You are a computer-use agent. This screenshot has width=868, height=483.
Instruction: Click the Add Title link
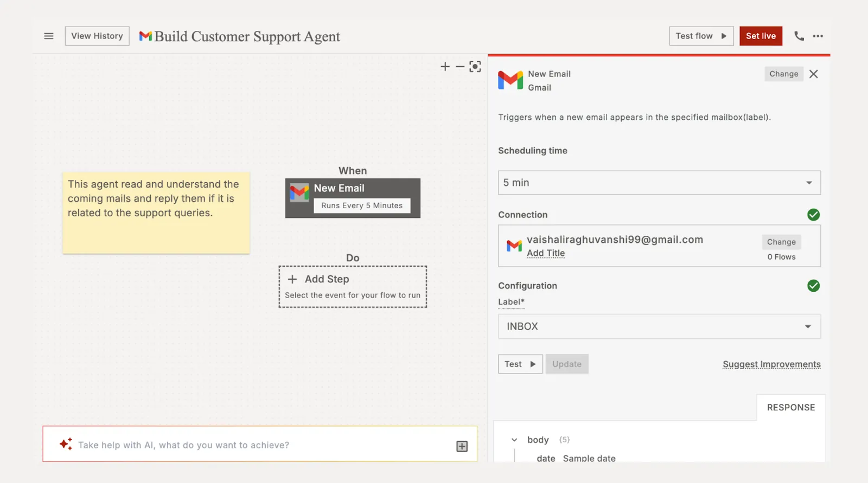coord(546,253)
